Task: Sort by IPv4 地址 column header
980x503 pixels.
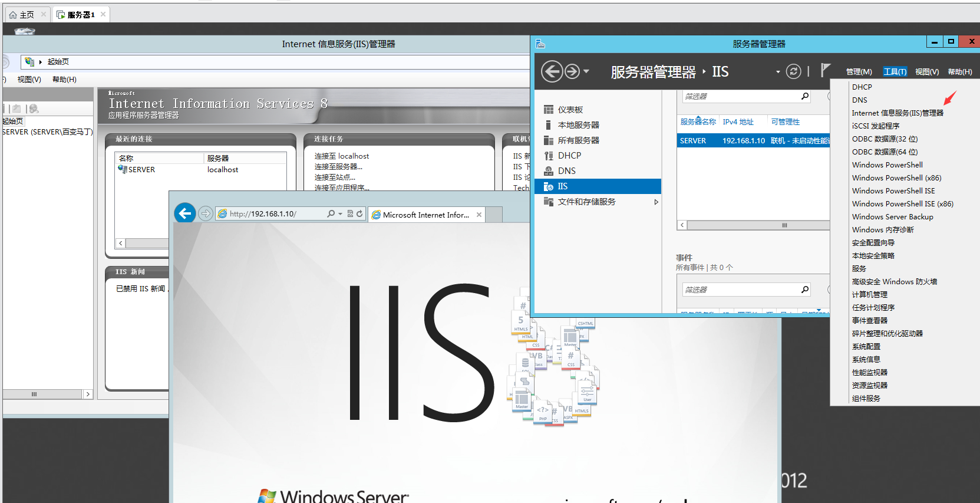Action: click(738, 122)
